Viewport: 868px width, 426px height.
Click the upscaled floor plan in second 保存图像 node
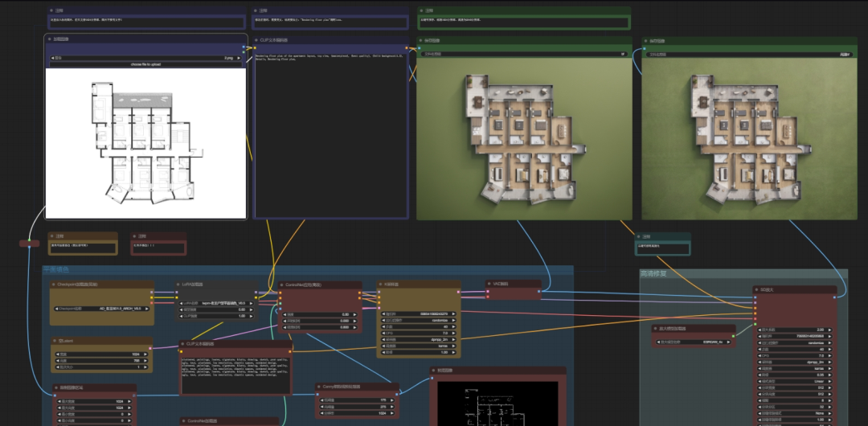[x=749, y=138]
